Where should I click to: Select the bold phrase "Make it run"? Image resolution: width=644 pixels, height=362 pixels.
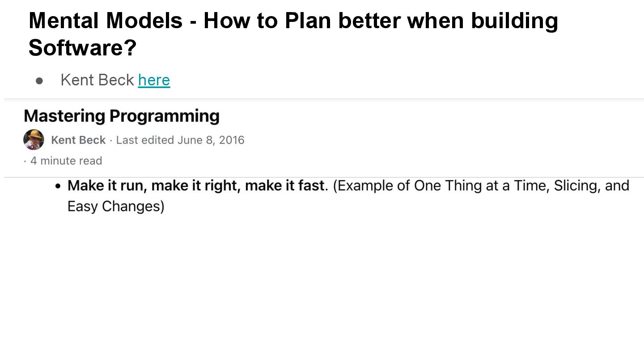pyautogui.click(x=106, y=185)
